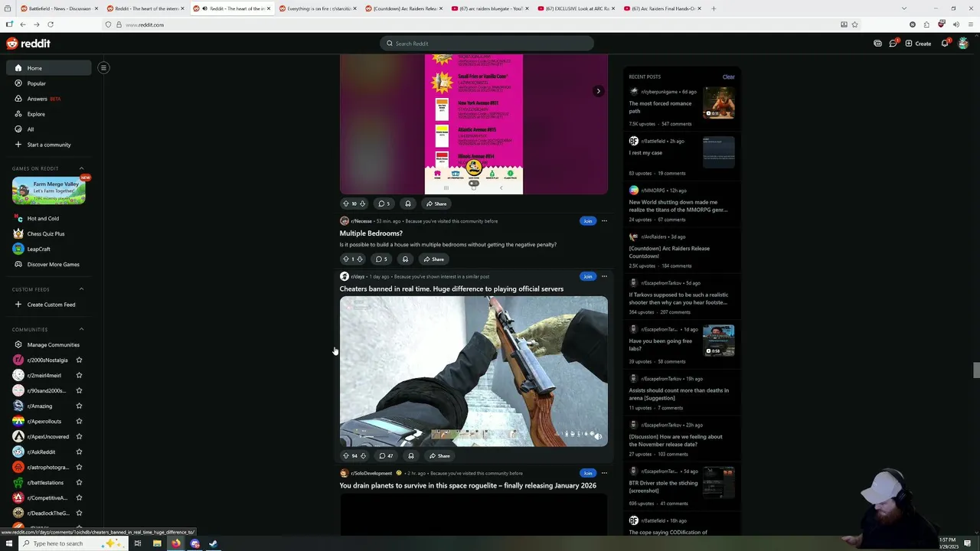The height and width of the screenshot is (551, 980).
Task: Favorite r/battlestations with star
Action: pos(79,482)
